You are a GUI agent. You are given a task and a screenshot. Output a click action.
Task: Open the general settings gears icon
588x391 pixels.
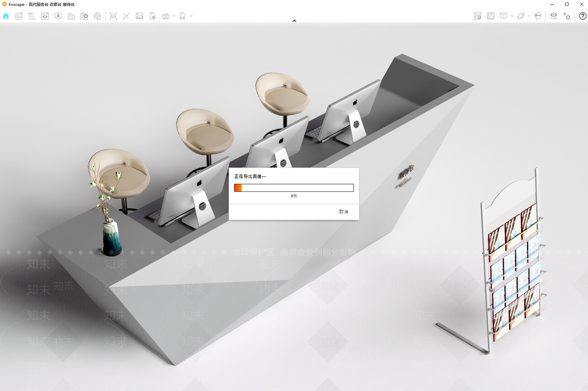coord(567,16)
